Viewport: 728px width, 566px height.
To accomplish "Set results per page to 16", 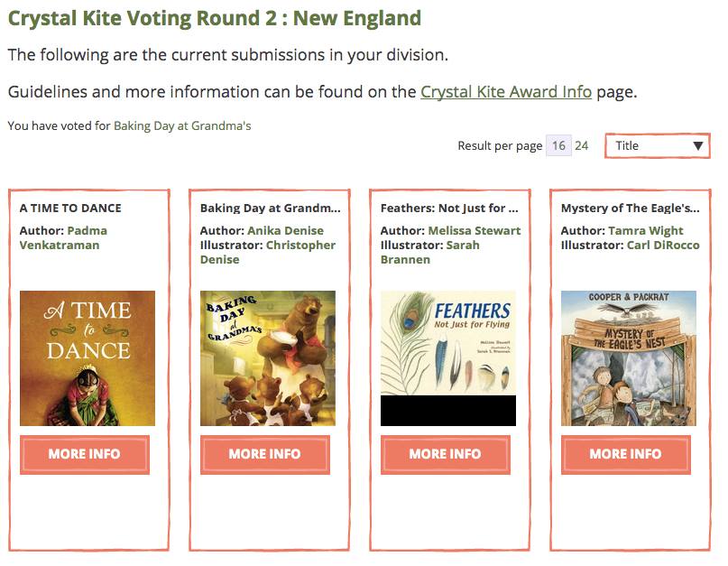I will pos(559,146).
